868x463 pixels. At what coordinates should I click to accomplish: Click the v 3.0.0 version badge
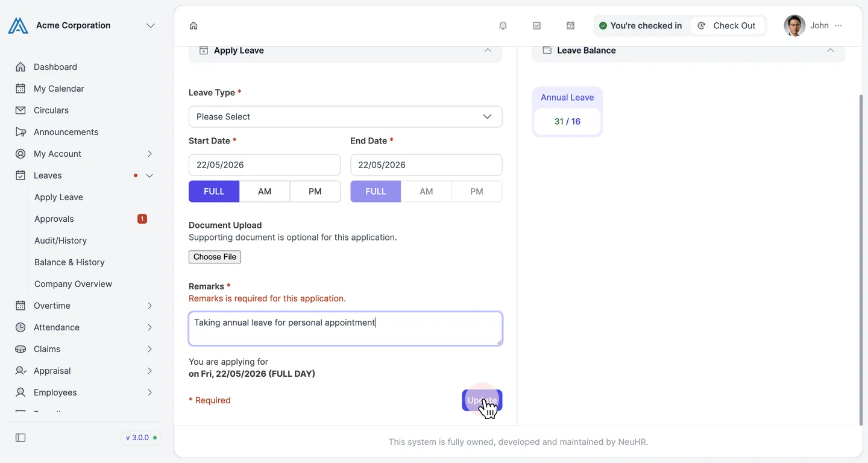click(x=141, y=438)
